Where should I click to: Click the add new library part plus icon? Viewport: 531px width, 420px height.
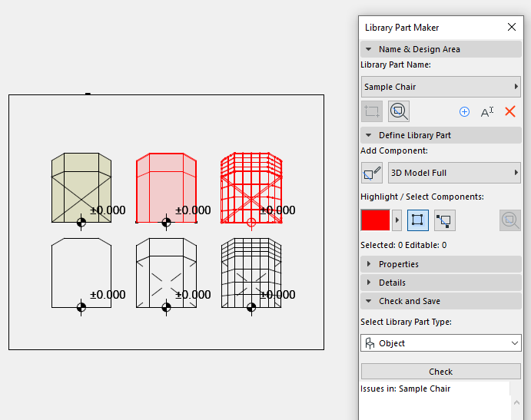click(464, 111)
